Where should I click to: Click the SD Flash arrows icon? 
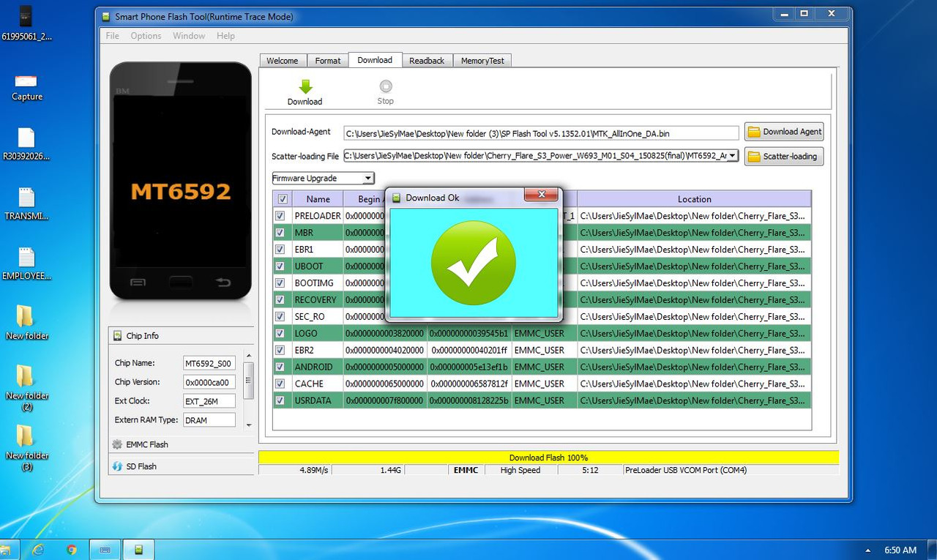coord(117,466)
